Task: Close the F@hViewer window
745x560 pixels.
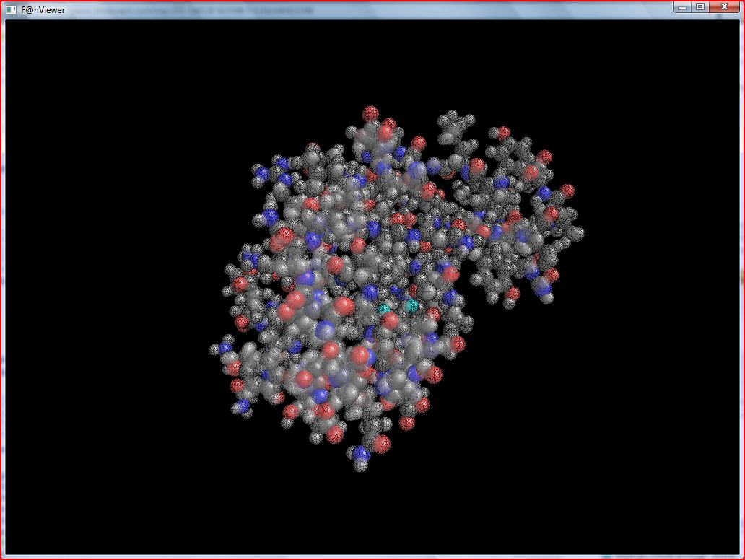Action: coord(723,6)
